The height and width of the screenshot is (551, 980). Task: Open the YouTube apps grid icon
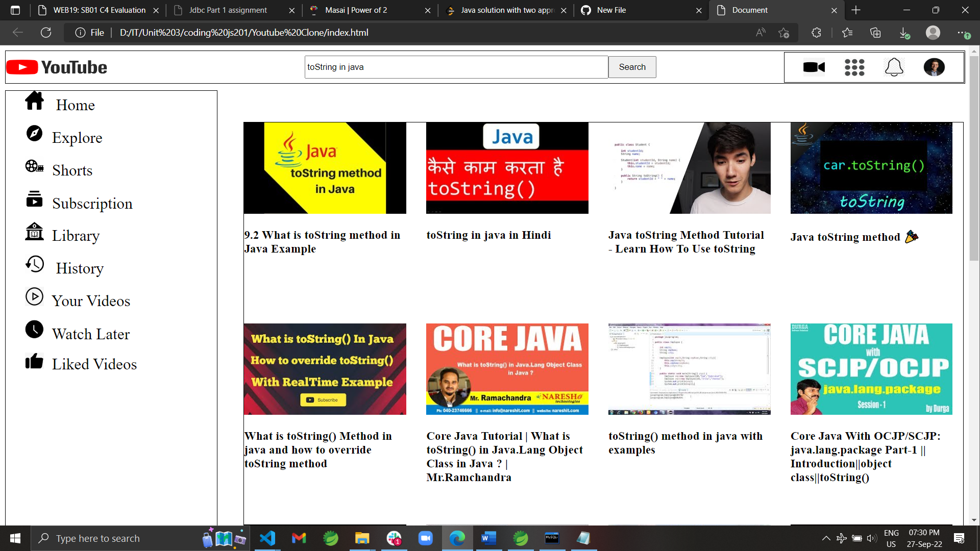pos(854,67)
